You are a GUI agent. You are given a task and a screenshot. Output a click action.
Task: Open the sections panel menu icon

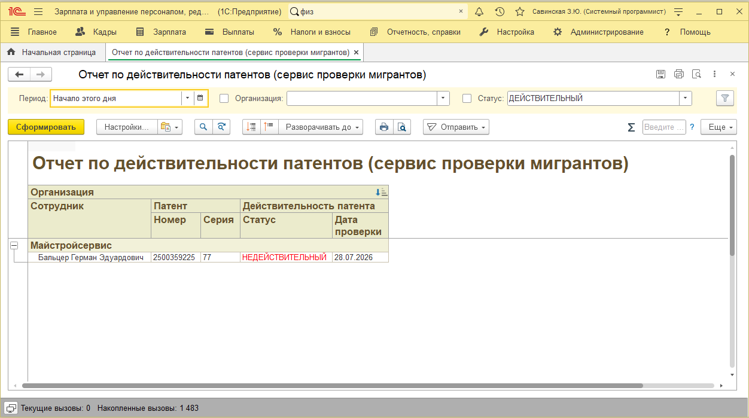tap(15, 32)
